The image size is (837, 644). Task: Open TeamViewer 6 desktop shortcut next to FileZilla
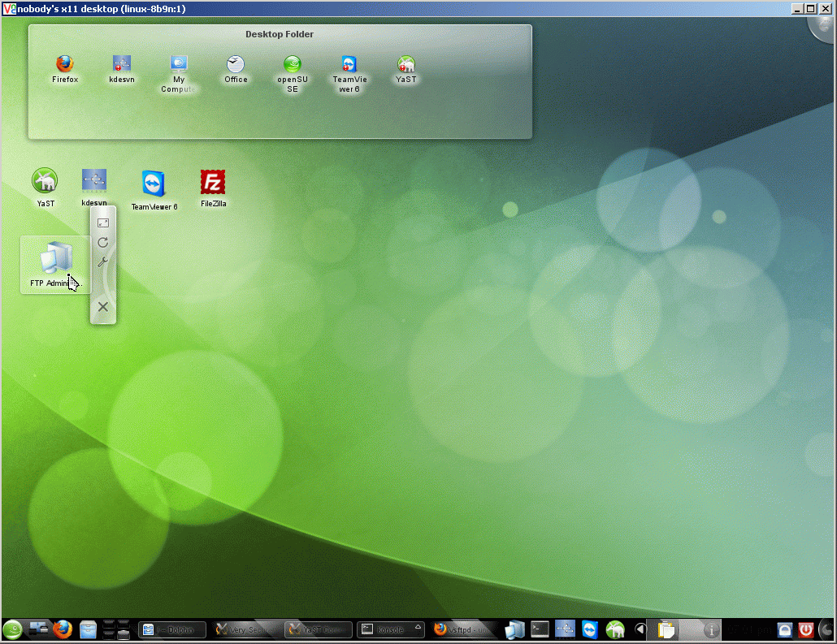154,190
